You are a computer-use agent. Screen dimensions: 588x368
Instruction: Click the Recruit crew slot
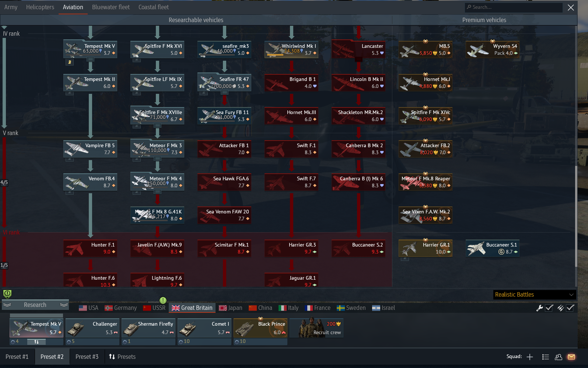tap(316, 328)
